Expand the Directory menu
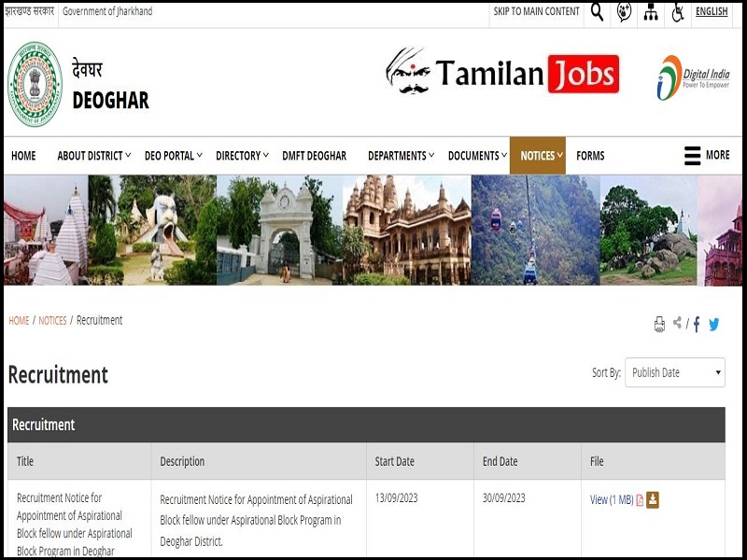The height and width of the screenshot is (560, 747). coord(242,156)
